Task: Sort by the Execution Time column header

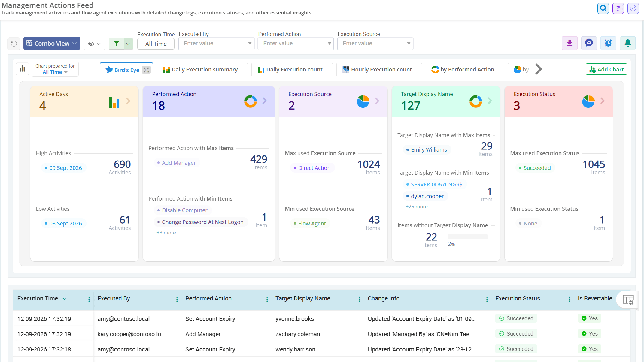Action: (38, 298)
